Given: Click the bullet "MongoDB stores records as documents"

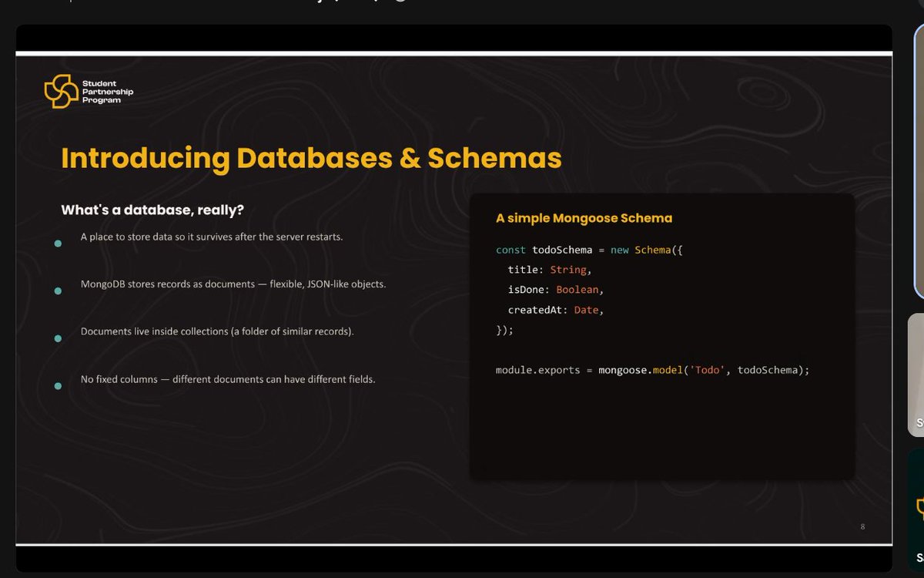Looking at the screenshot, I should [x=233, y=284].
